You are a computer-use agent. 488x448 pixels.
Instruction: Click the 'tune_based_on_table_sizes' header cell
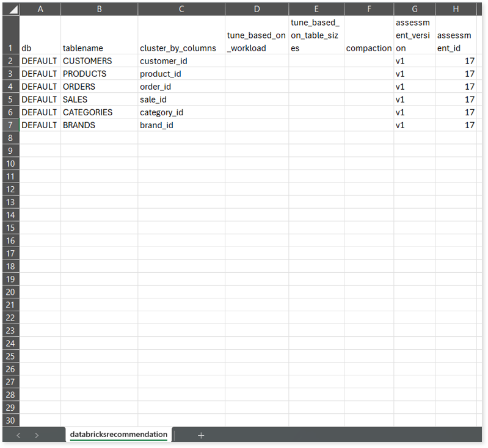(x=316, y=35)
